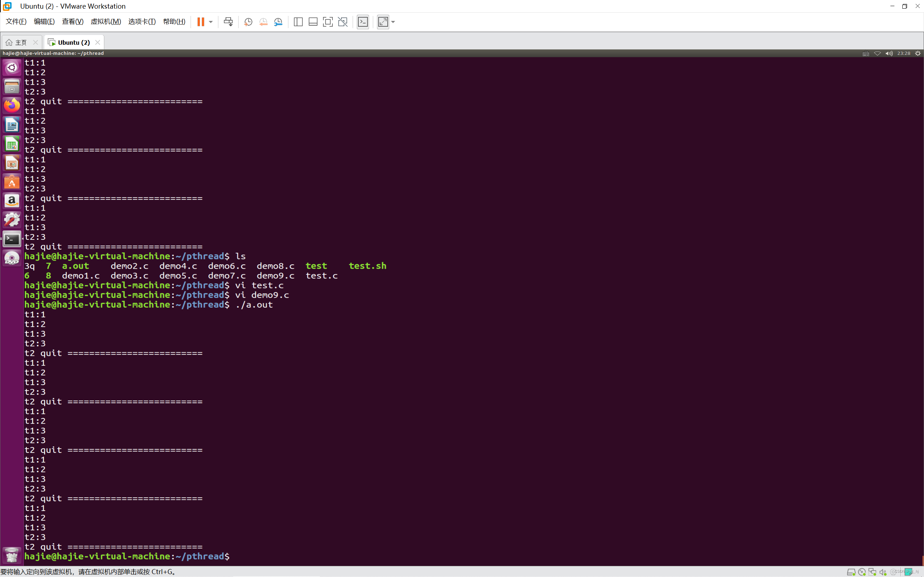Click the console view toolbar button

coord(363,22)
